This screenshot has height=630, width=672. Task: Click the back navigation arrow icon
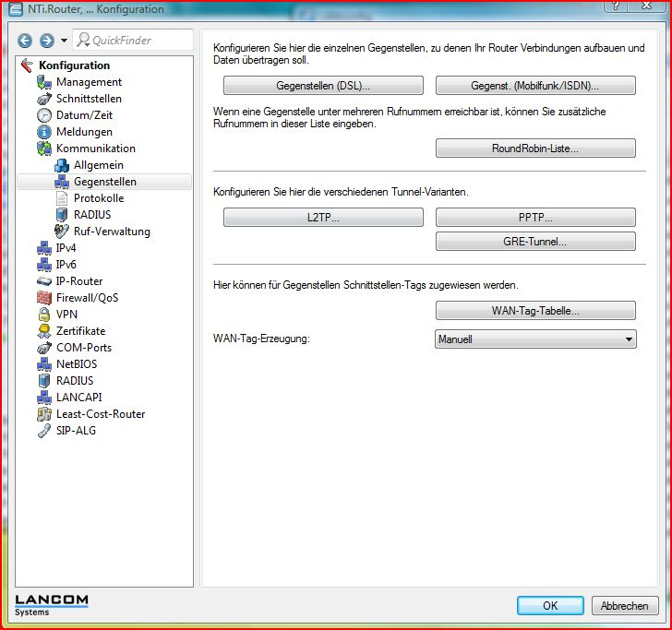click(x=24, y=41)
